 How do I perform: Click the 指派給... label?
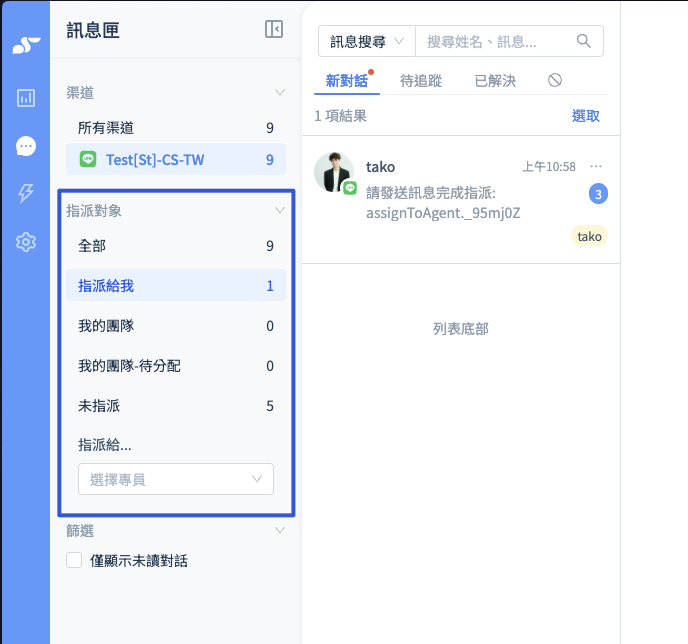pos(105,445)
